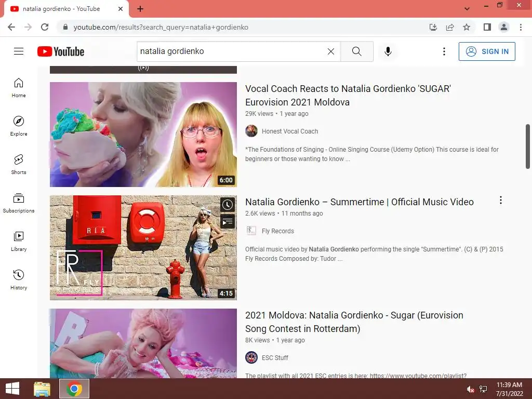Screen dimensions: 532x399
Task: Click the browser forward arrow
Action: click(x=28, y=27)
